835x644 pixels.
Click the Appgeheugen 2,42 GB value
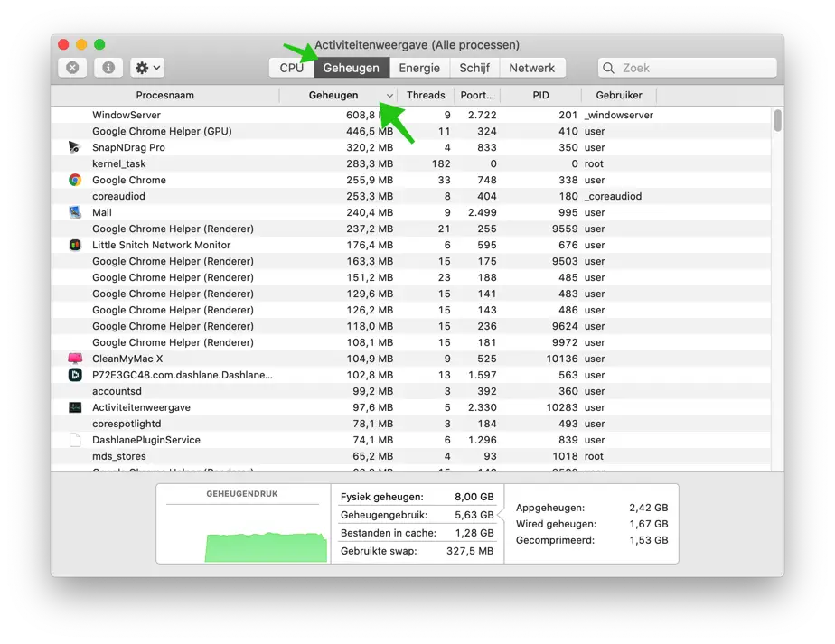648,508
